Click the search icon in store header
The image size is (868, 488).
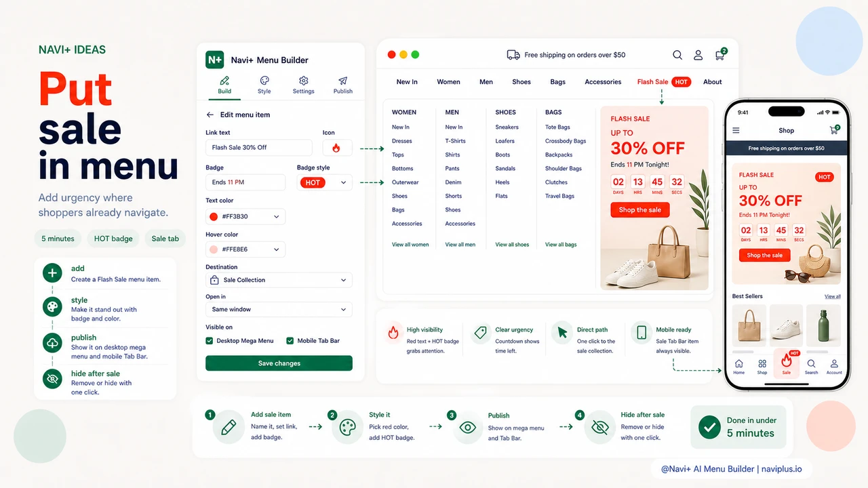click(677, 55)
